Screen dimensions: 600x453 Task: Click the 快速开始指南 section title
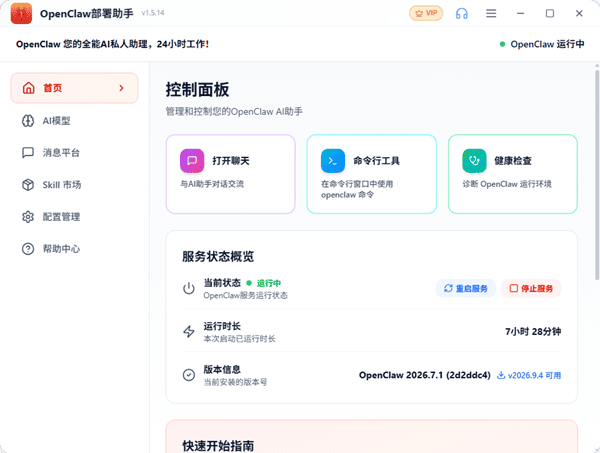pos(218,446)
